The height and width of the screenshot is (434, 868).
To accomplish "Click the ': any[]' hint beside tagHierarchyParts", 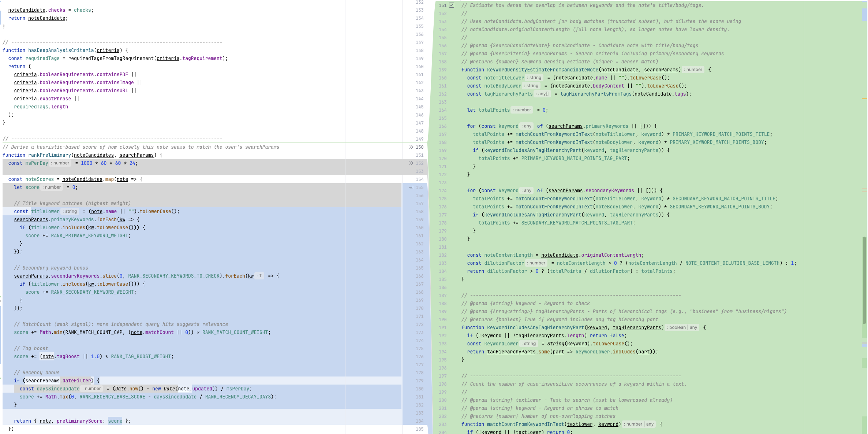I will tap(543, 94).
